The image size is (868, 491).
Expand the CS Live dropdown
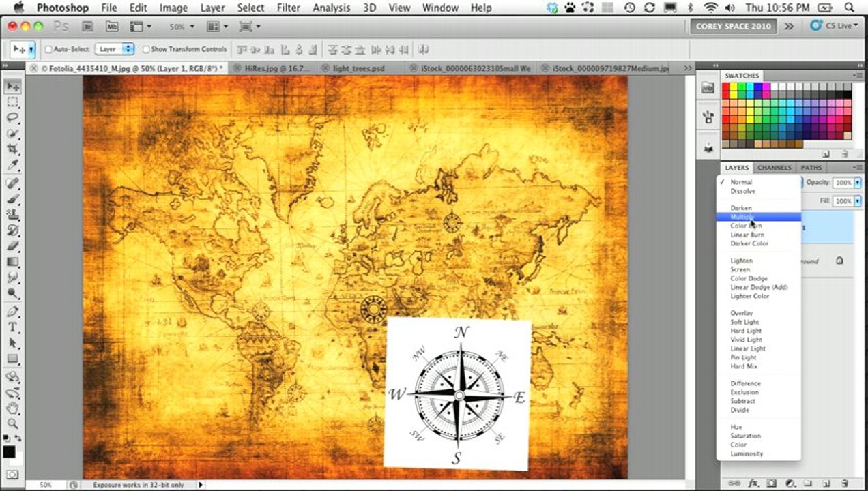836,26
